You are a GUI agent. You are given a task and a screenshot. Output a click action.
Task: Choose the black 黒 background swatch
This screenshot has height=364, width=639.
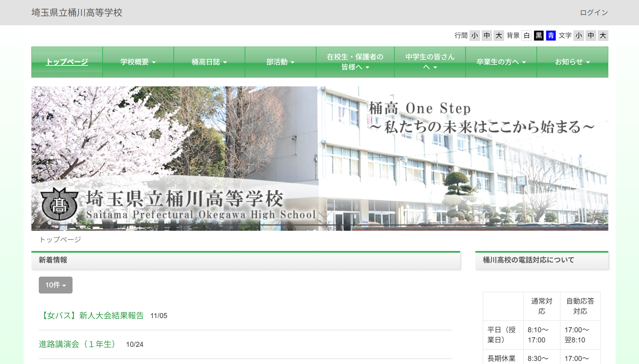[x=539, y=35]
